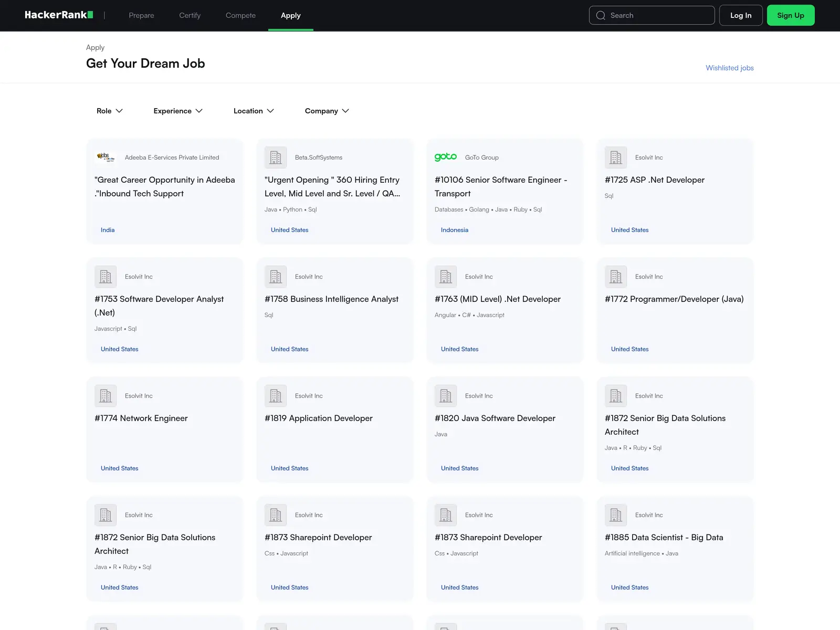
Task: Select the Apply tab
Action: point(291,15)
